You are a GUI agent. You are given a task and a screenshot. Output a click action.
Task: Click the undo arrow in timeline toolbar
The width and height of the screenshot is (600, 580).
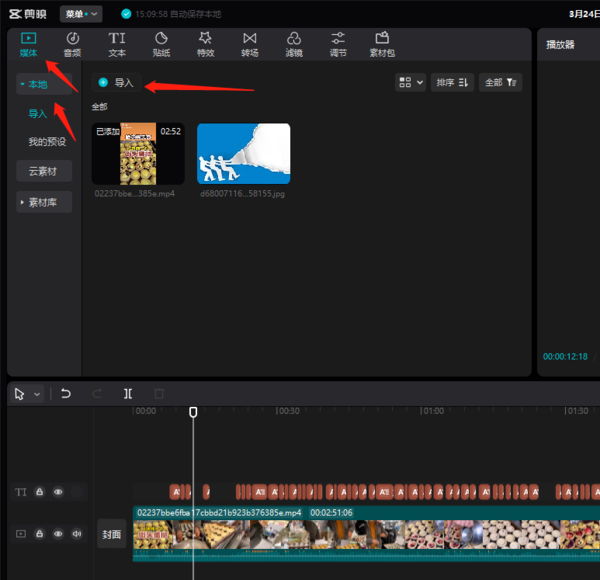pyautogui.click(x=66, y=394)
